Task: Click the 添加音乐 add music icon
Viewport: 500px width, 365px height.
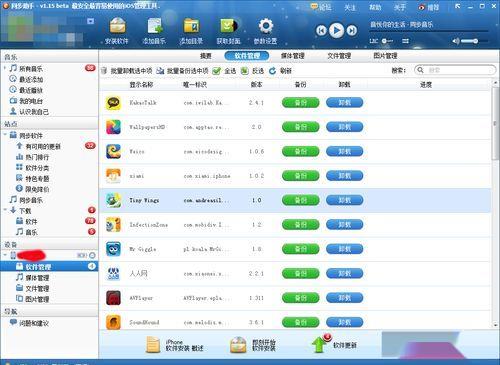Action: coord(154,31)
